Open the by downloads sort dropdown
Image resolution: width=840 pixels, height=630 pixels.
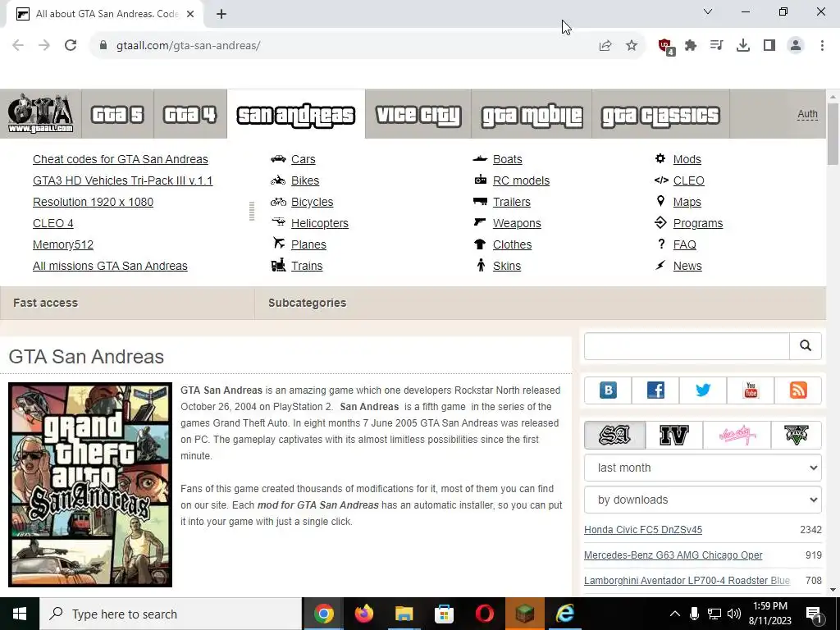point(703,500)
